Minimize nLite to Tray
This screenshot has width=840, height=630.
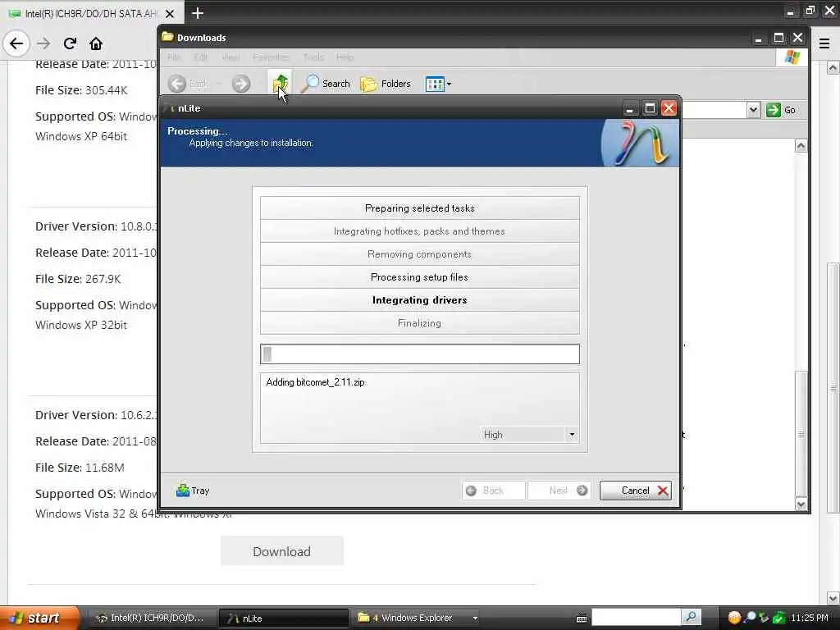pyautogui.click(x=193, y=491)
